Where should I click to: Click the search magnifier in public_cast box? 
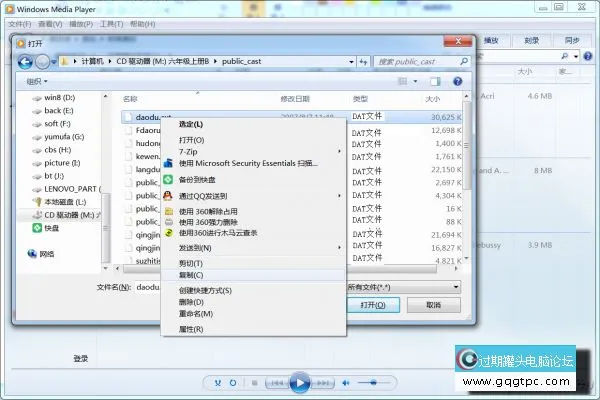(x=464, y=61)
